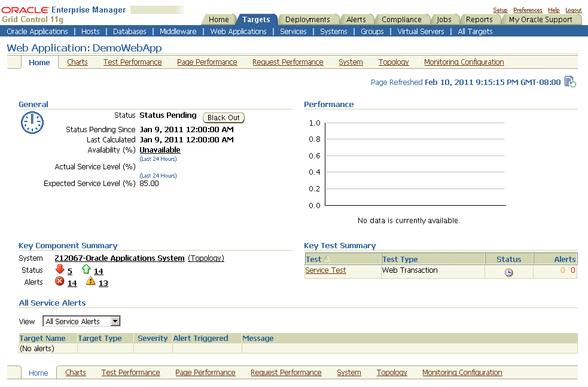Click the critical alerts count 14
The height and width of the screenshot is (387, 588).
pos(72,283)
